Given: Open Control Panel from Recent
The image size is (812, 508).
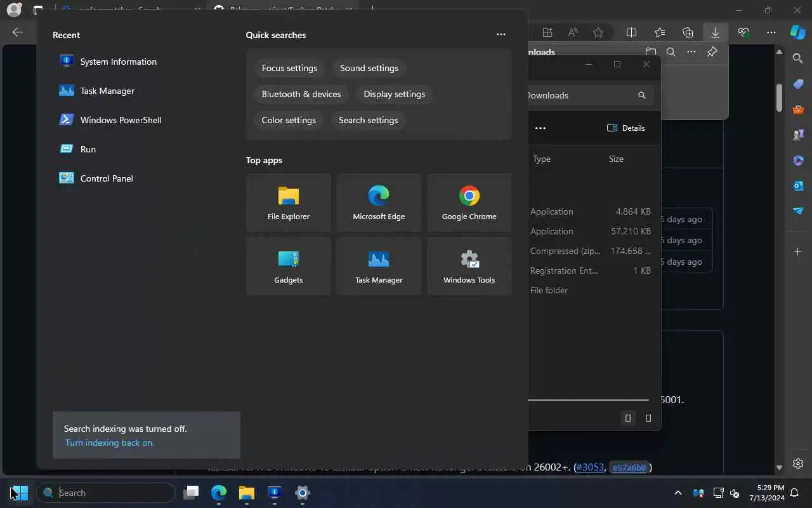Looking at the screenshot, I should click(96, 178).
